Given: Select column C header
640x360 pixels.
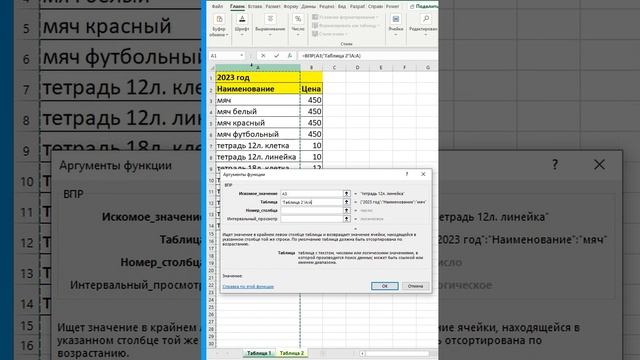Looking at the screenshot, I should 334,67.
